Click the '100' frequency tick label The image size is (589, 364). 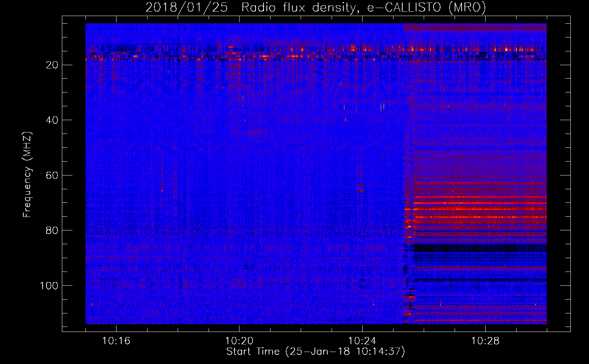click(x=49, y=286)
